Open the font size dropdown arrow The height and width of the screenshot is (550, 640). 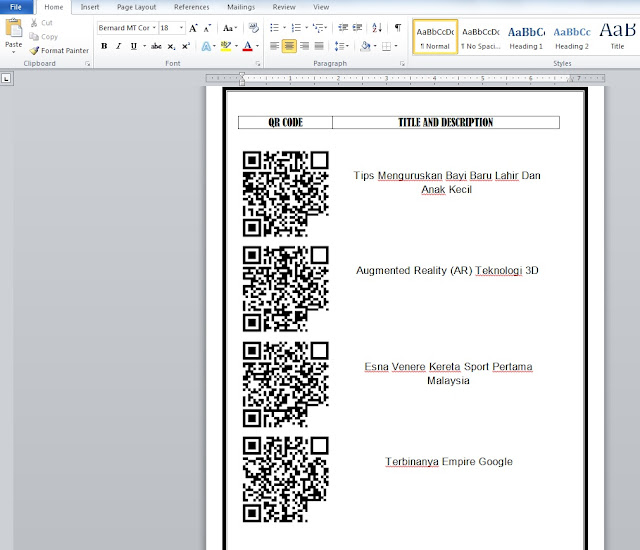click(x=181, y=28)
